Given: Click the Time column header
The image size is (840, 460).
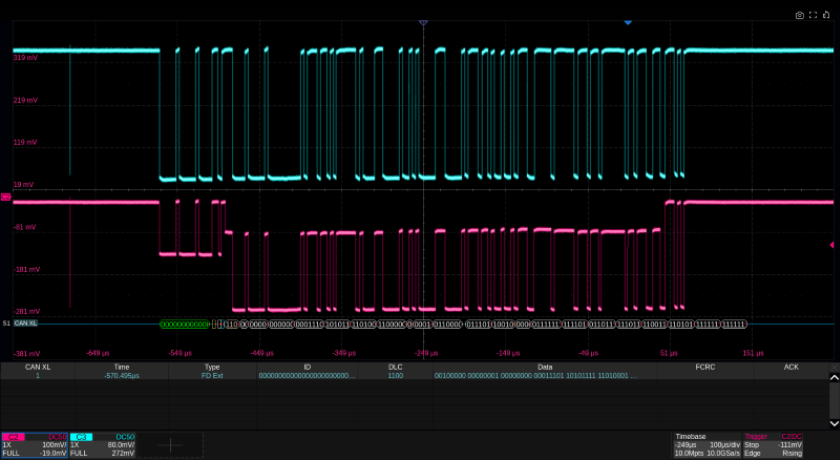Looking at the screenshot, I should pyautogui.click(x=122, y=367).
